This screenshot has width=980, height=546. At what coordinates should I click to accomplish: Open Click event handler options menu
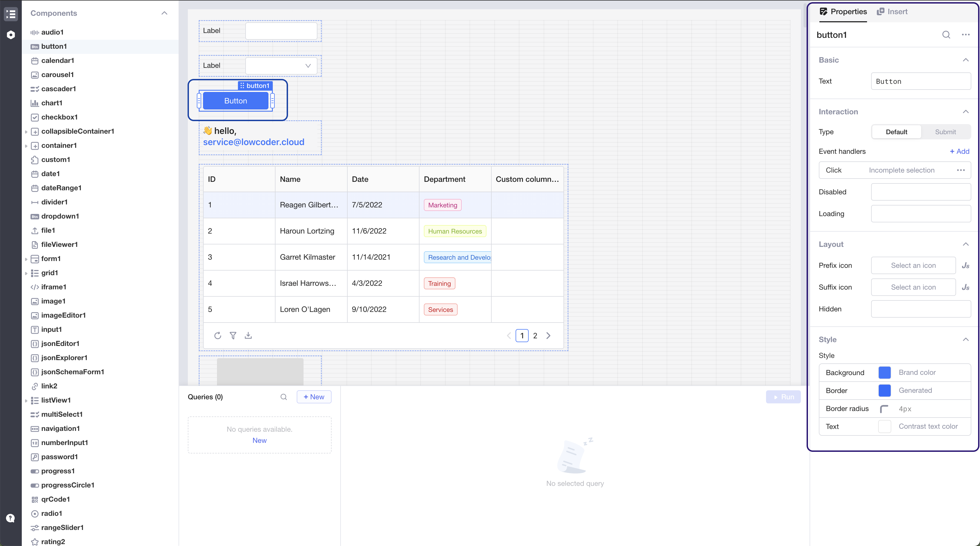(x=961, y=170)
